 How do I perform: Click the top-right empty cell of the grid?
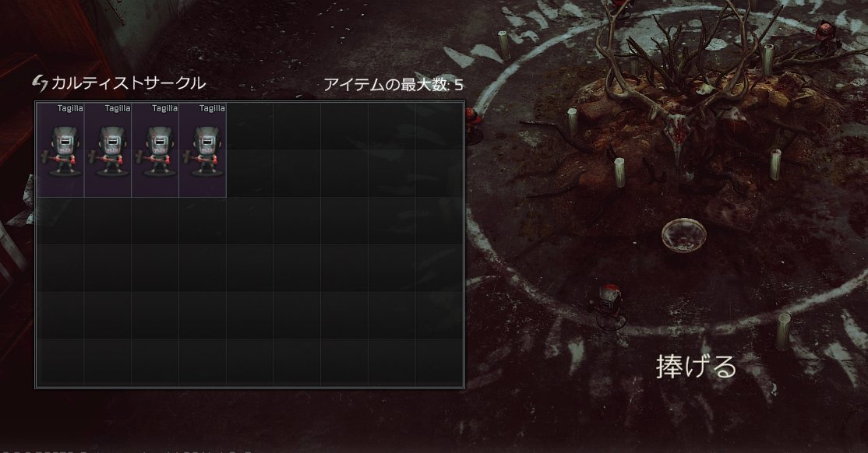(x=439, y=126)
